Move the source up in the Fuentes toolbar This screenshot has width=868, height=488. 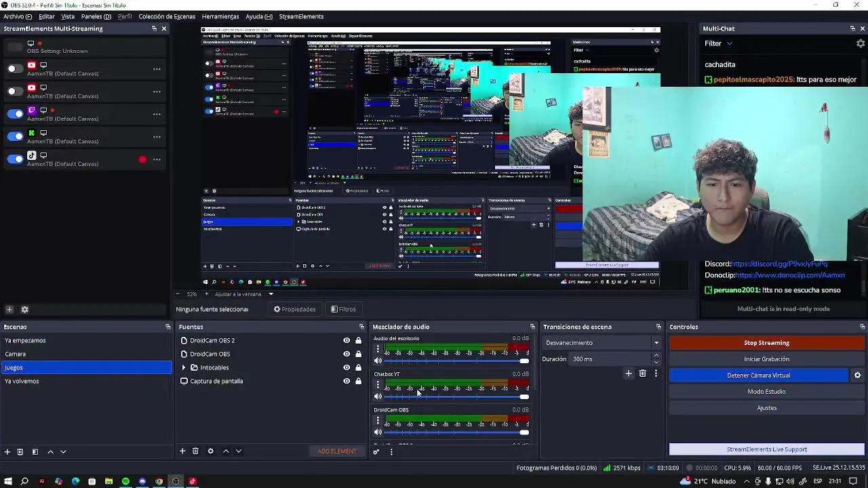(226, 451)
